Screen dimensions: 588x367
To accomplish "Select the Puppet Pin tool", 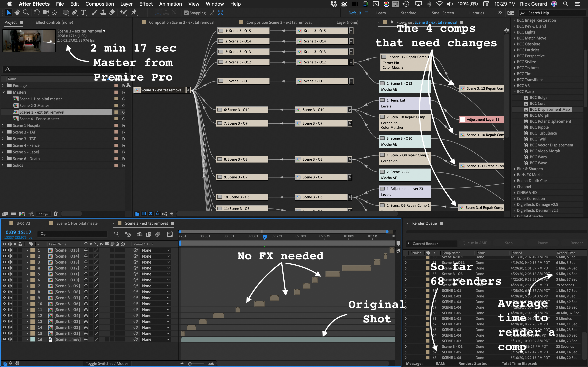I will [x=134, y=12].
